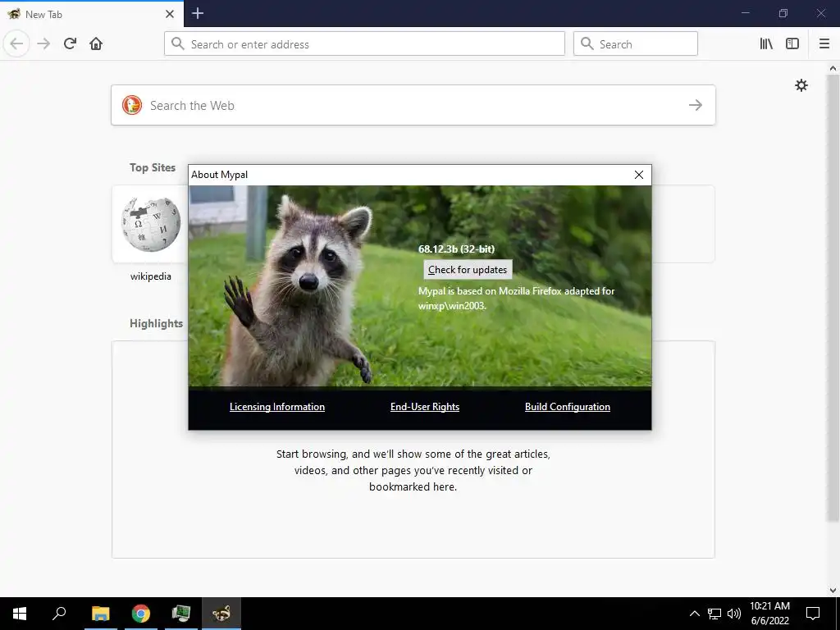Image resolution: width=840 pixels, height=630 pixels.
Task: Reload the current page
Action: click(x=70, y=44)
